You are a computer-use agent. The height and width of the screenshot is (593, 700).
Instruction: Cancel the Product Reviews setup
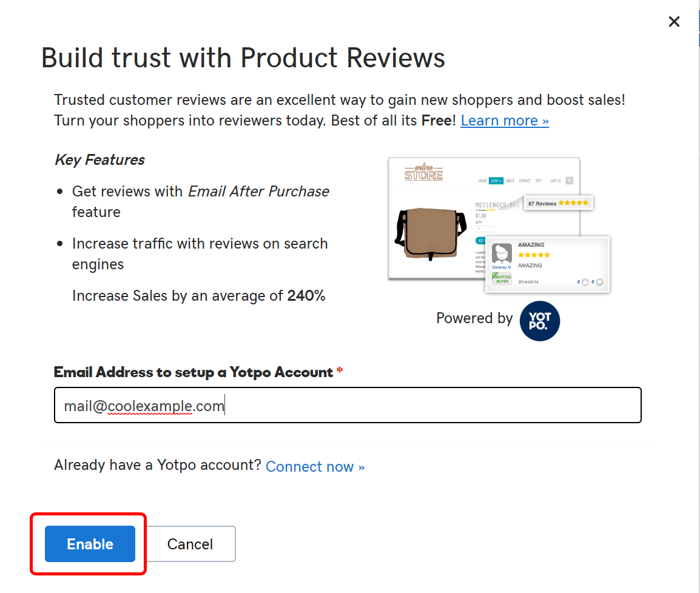190,544
